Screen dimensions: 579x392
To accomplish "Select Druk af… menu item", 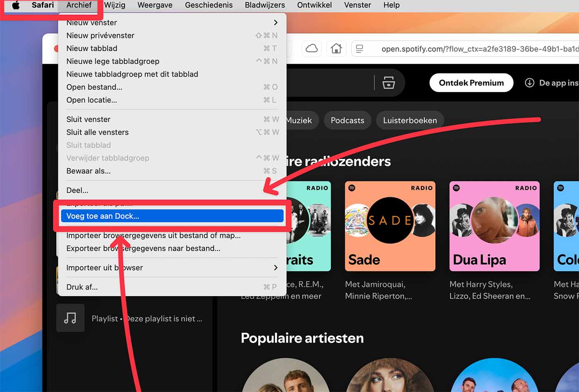I will pos(172,287).
